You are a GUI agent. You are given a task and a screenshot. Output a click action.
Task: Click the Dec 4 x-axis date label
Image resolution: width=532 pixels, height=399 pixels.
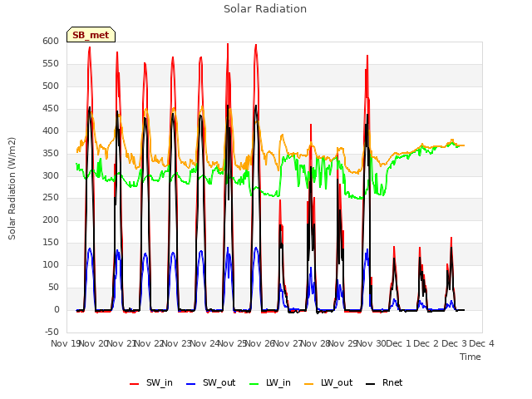tap(482, 343)
